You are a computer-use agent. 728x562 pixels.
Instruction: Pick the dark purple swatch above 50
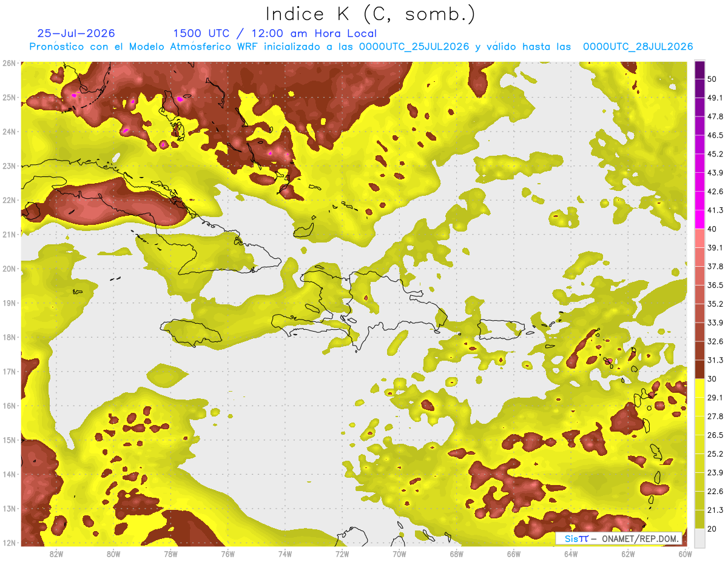(x=699, y=70)
